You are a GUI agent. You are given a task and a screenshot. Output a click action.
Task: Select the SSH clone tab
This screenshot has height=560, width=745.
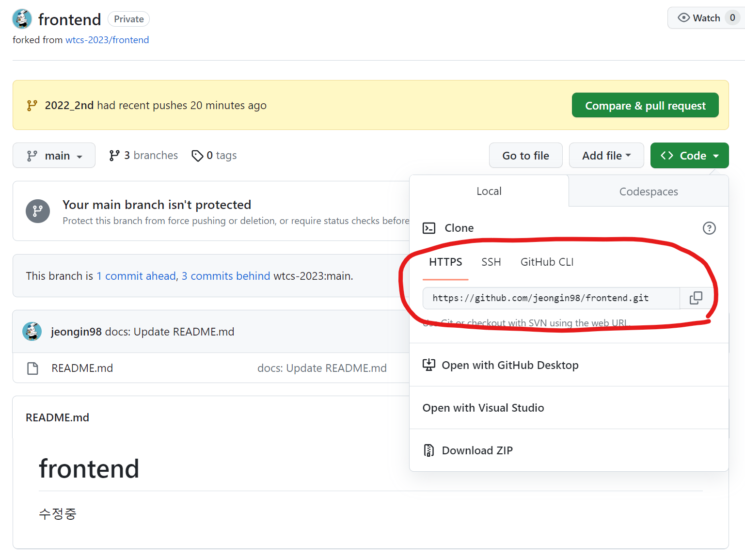click(x=491, y=262)
